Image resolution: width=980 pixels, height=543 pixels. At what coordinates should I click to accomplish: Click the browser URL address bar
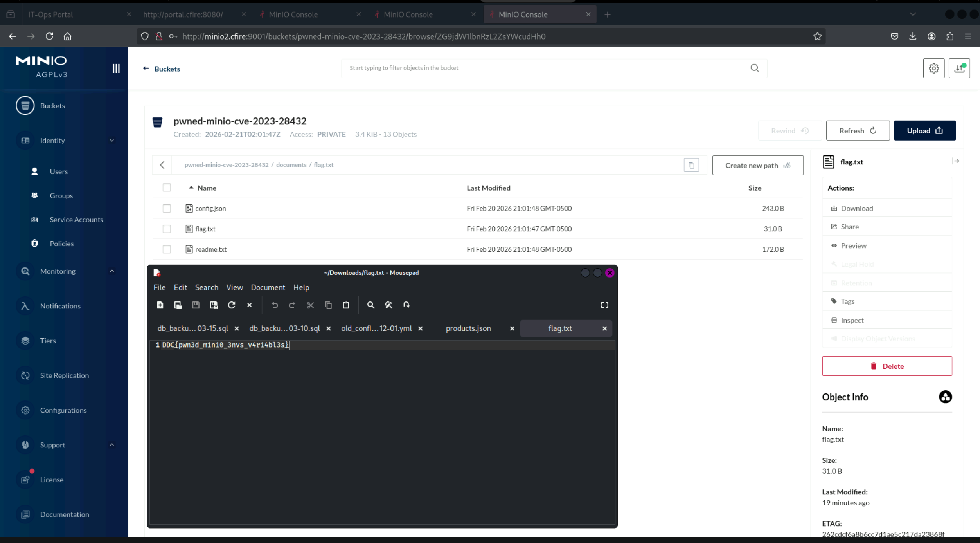[x=481, y=36]
